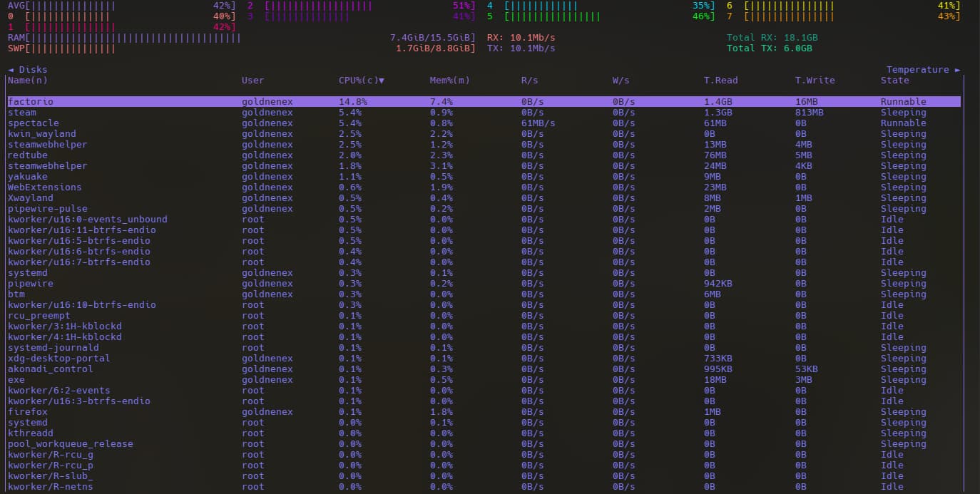Go to the Disks widget on the left
Image resolution: width=980 pixels, height=494 pixels.
coord(28,70)
